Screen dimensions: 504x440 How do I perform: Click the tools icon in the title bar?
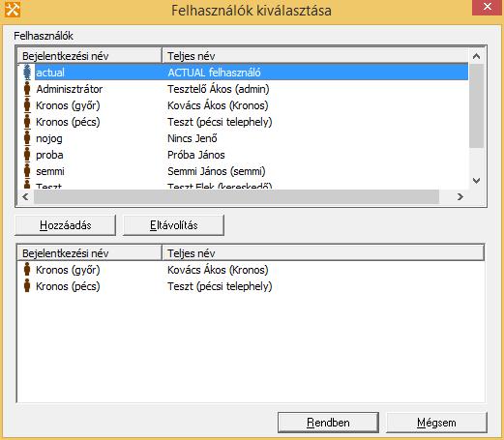(13, 10)
